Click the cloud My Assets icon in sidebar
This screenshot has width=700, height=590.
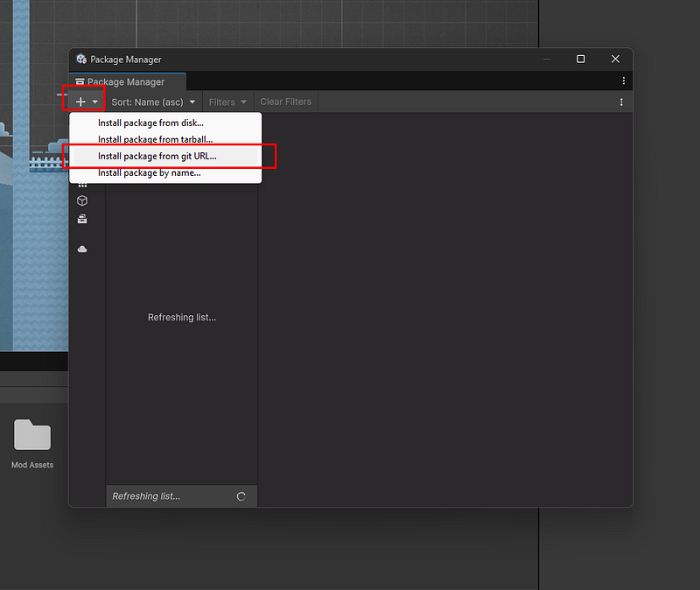point(82,249)
